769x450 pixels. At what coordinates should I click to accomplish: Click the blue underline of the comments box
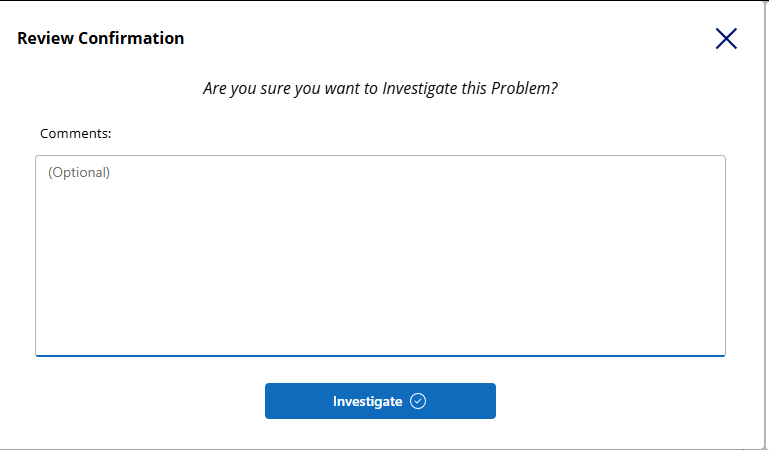tap(380, 355)
